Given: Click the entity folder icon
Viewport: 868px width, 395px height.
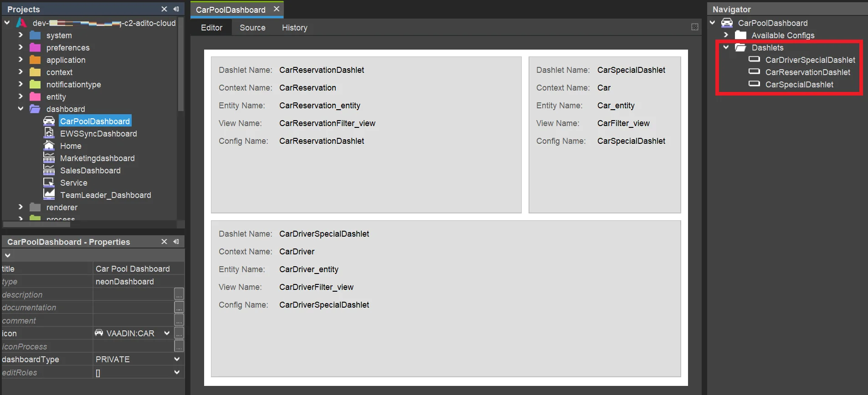Looking at the screenshot, I should (35, 96).
